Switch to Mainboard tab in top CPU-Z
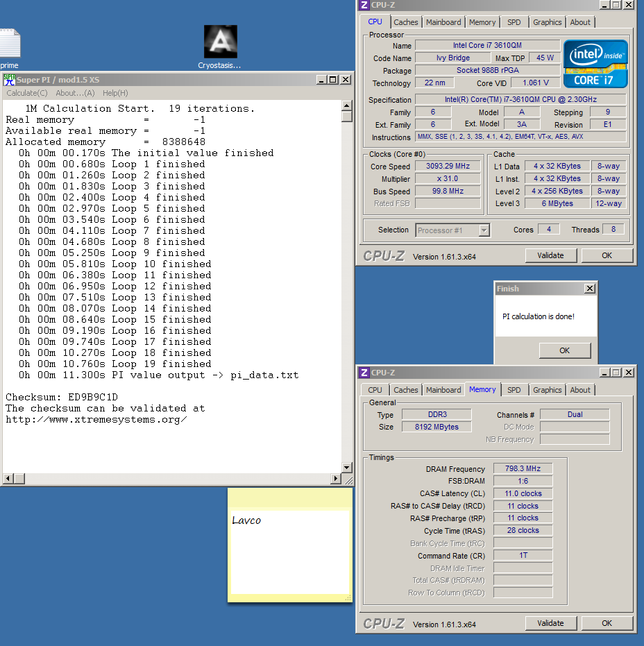Viewport: 644px width, 646px height. [x=443, y=22]
